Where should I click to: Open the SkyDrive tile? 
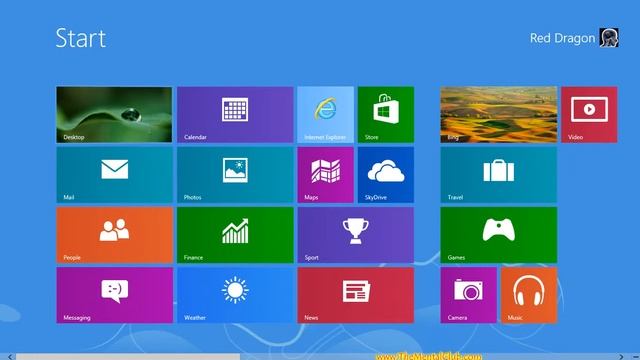386,175
